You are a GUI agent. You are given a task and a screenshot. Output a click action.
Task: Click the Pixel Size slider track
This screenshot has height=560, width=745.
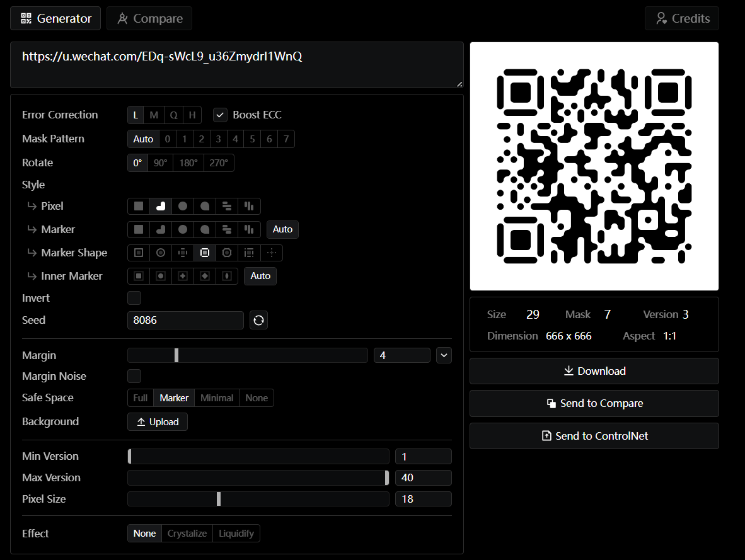[258, 499]
